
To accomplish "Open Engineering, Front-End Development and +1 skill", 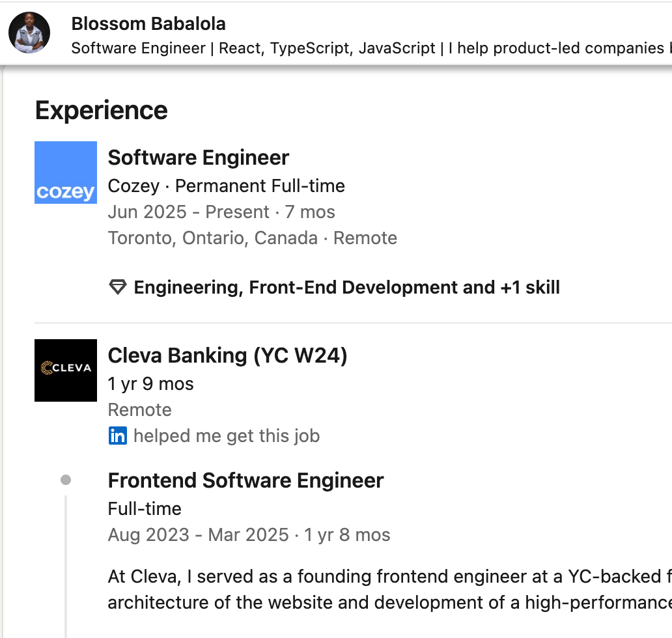I will tap(346, 287).
